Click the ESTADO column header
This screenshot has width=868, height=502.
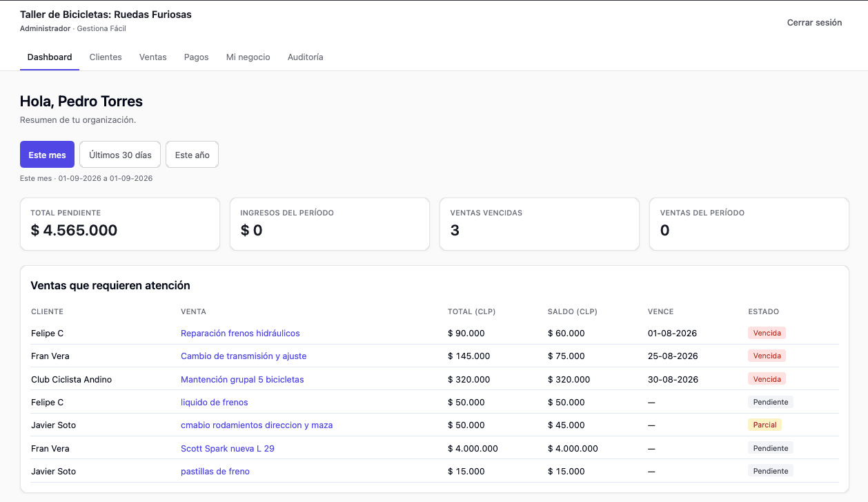[x=763, y=311]
